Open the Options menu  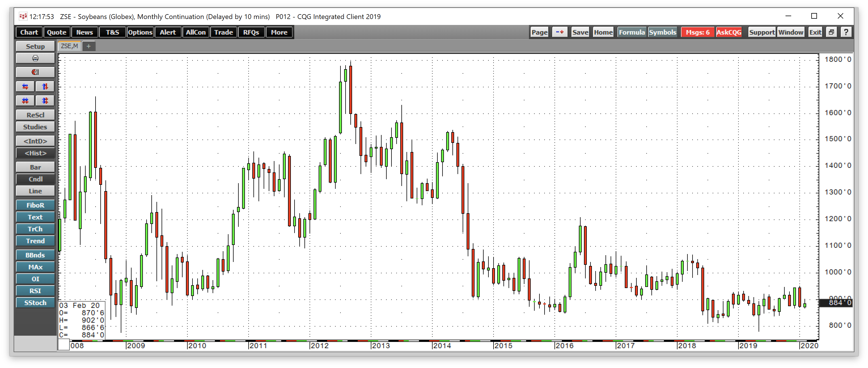(140, 32)
